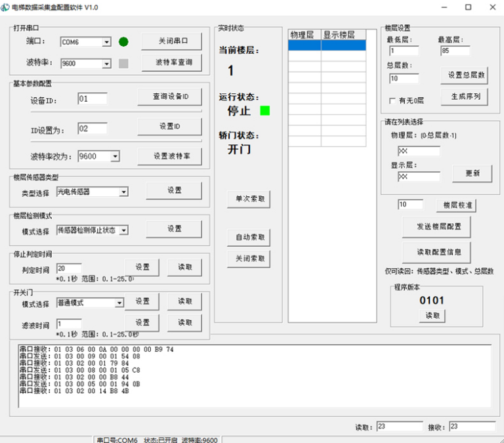The width and height of the screenshot is (504, 443).
Task: Maximize the configuration software window
Action: [x=469, y=7]
